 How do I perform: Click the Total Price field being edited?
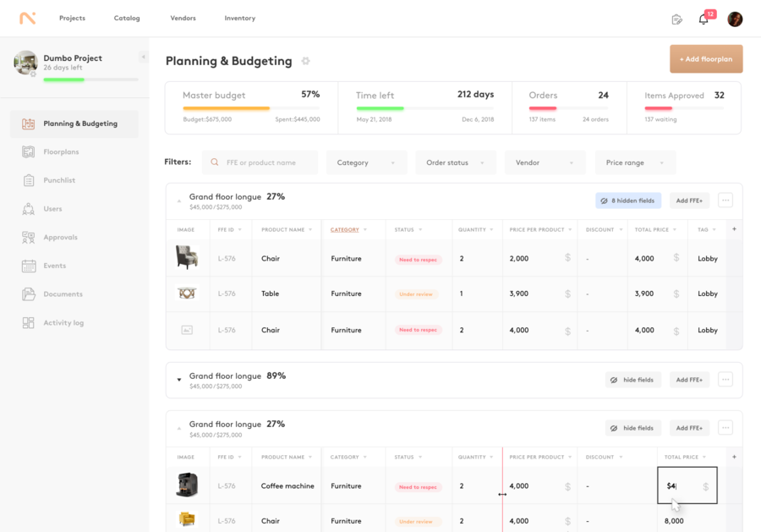click(687, 485)
